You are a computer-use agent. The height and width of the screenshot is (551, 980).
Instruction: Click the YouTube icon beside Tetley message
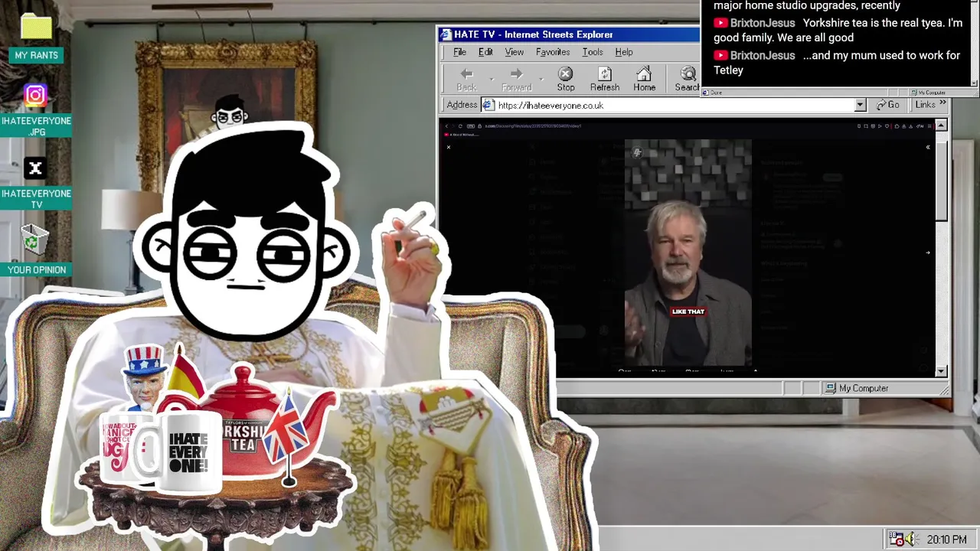pos(720,56)
